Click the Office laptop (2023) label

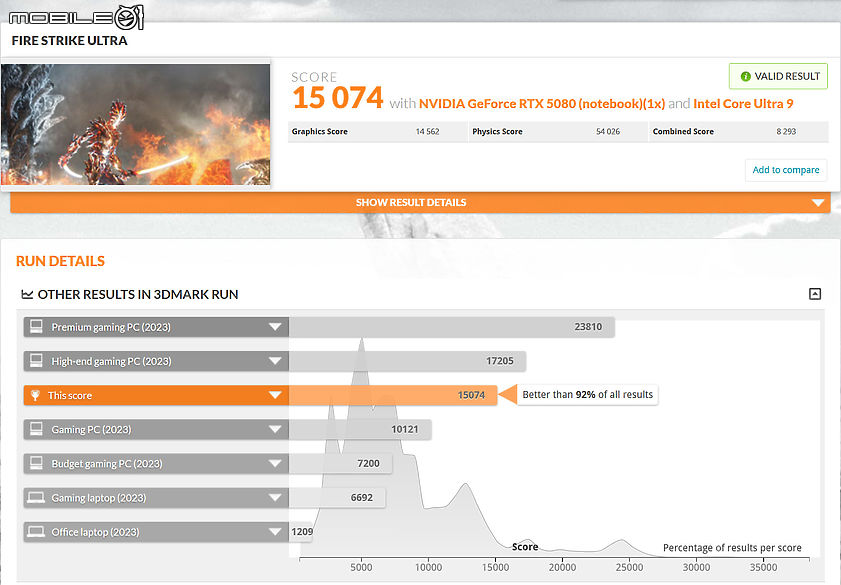[95, 532]
